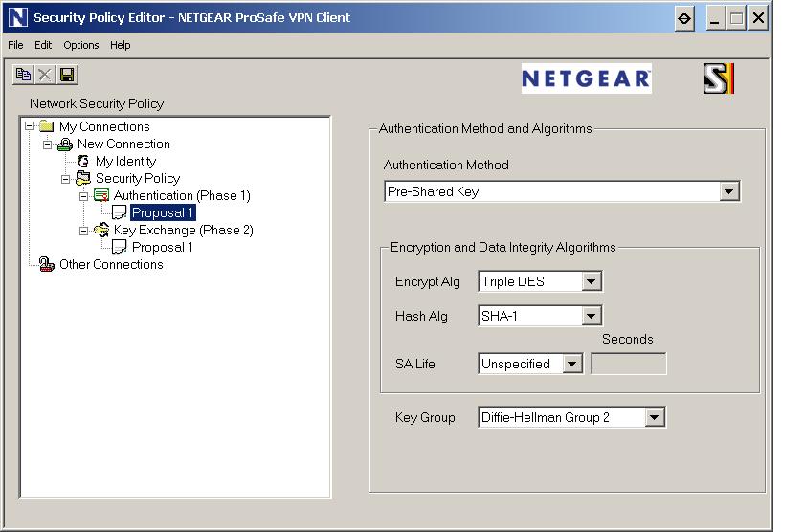Click the New Connection lock icon
The image size is (804, 532).
pos(65,144)
